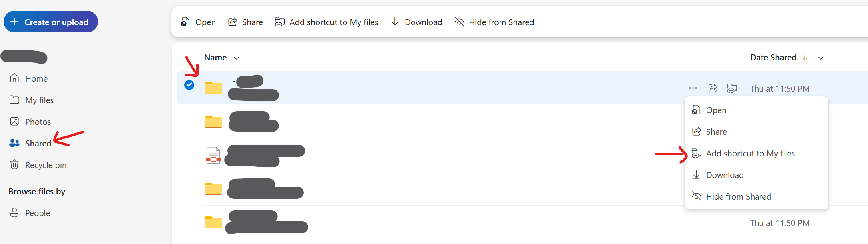Click the row share icon for selected folder

coord(713,88)
